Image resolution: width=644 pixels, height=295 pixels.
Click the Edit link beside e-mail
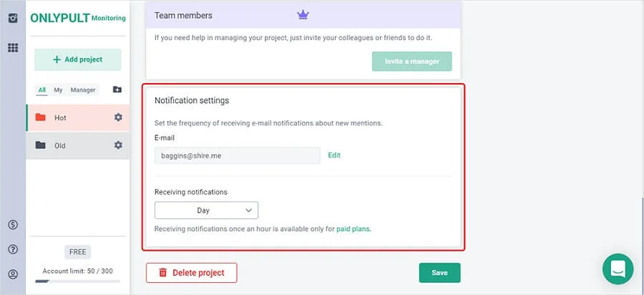[334, 155]
